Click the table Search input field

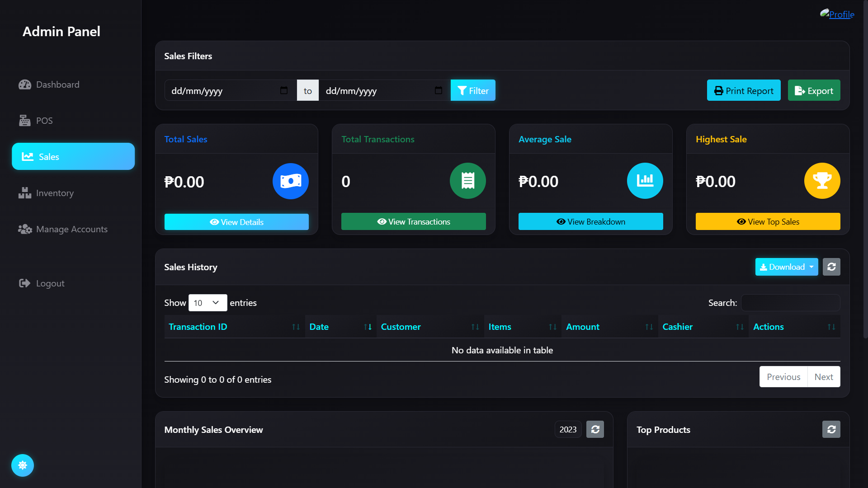click(790, 303)
